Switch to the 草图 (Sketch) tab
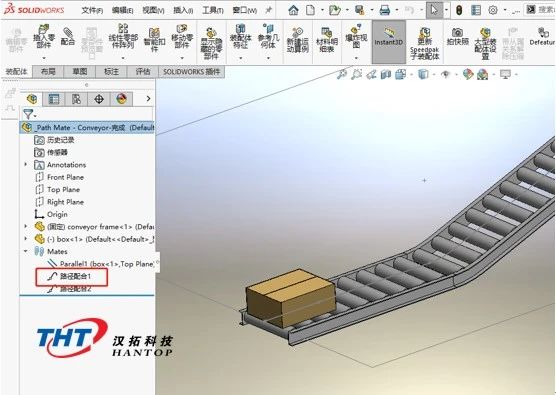556x395 pixels. click(79, 72)
